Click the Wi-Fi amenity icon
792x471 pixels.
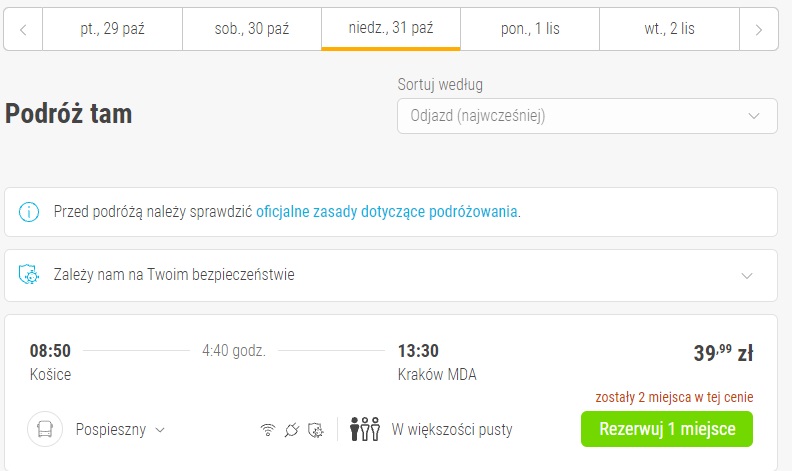click(268, 430)
